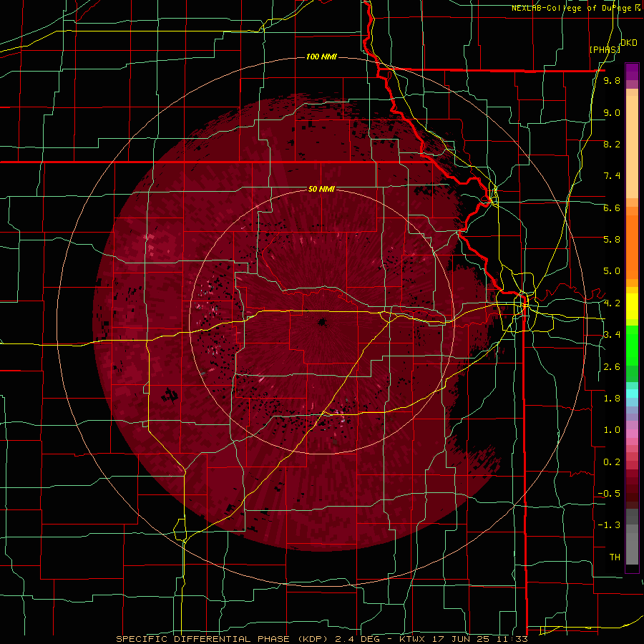Click the black radar site dot at the rings' center

coord(322,322)
